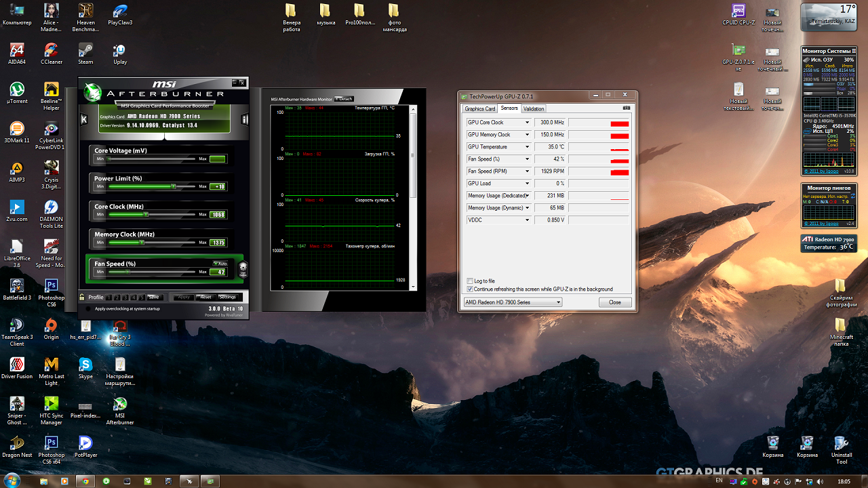This screenshot has width=868, height=488.
Task: Select the CPUID CPU-Z desktop icon
Action: tap(738, 13)
